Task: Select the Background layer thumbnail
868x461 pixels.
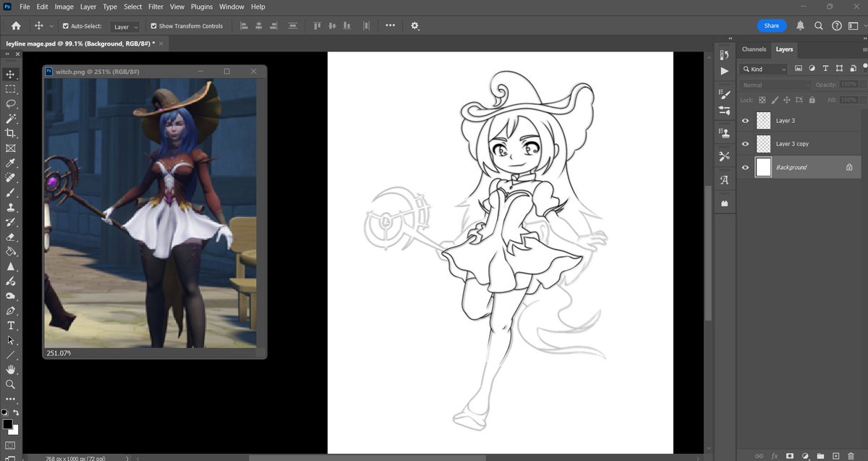Action: pyautogui.click(x=764, y=167)
